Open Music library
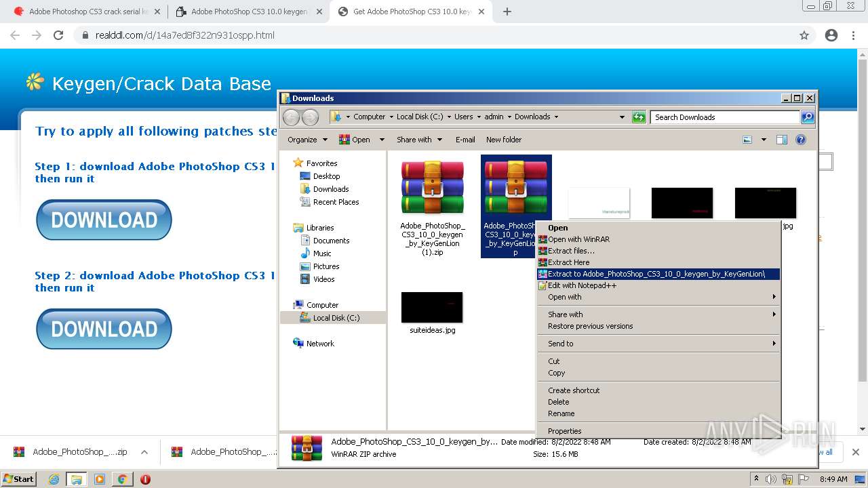The image size is (868, 488). pos(322,253)
